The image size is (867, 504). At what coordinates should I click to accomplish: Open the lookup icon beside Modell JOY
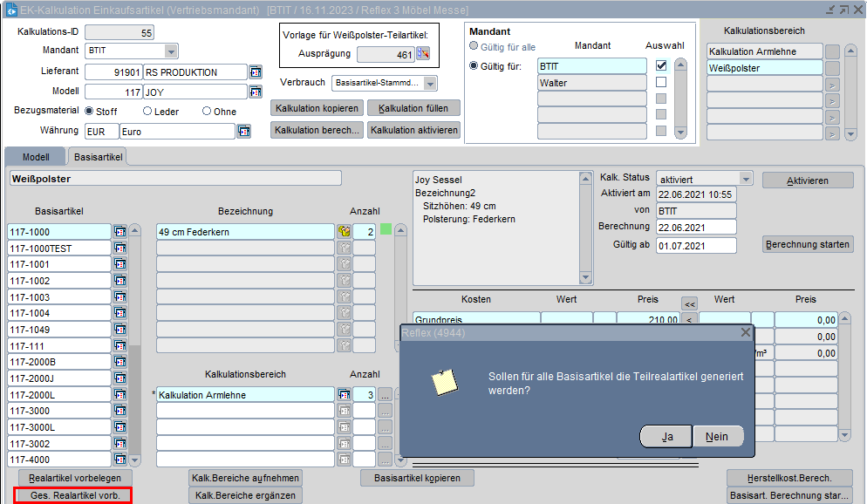tap(256, 92)
